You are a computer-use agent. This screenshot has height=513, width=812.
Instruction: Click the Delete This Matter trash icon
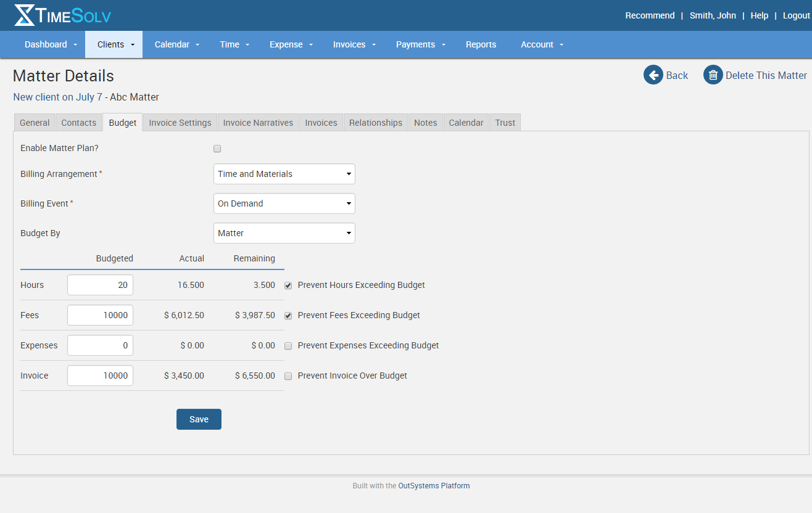pyautogui.click(x=713, y=75)
